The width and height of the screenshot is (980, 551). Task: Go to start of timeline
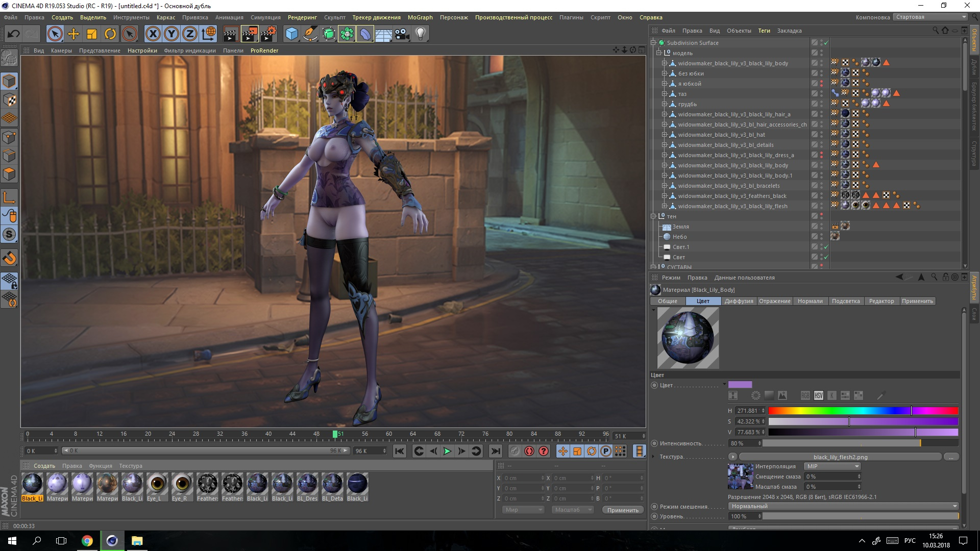[x=399, y=451]
